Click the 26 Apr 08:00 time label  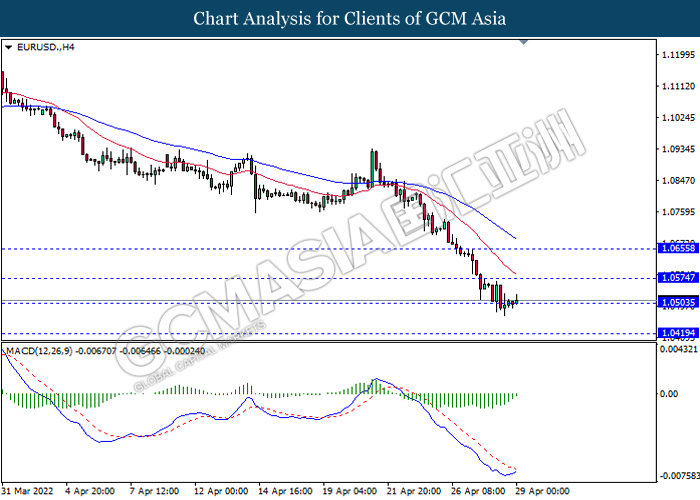coord(478,491)
